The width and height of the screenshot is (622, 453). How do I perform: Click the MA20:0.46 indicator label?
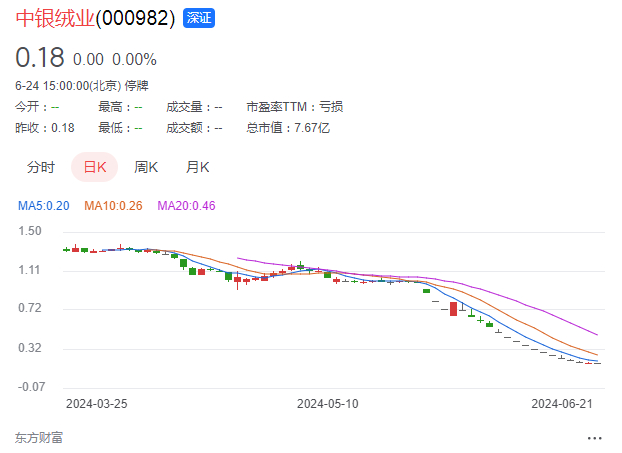pos(186,206)
